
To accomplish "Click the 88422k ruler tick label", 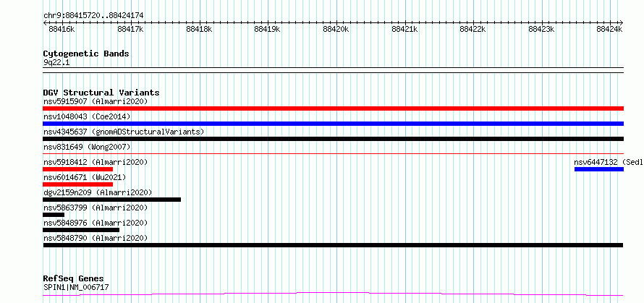I will (x=473, y=29).
